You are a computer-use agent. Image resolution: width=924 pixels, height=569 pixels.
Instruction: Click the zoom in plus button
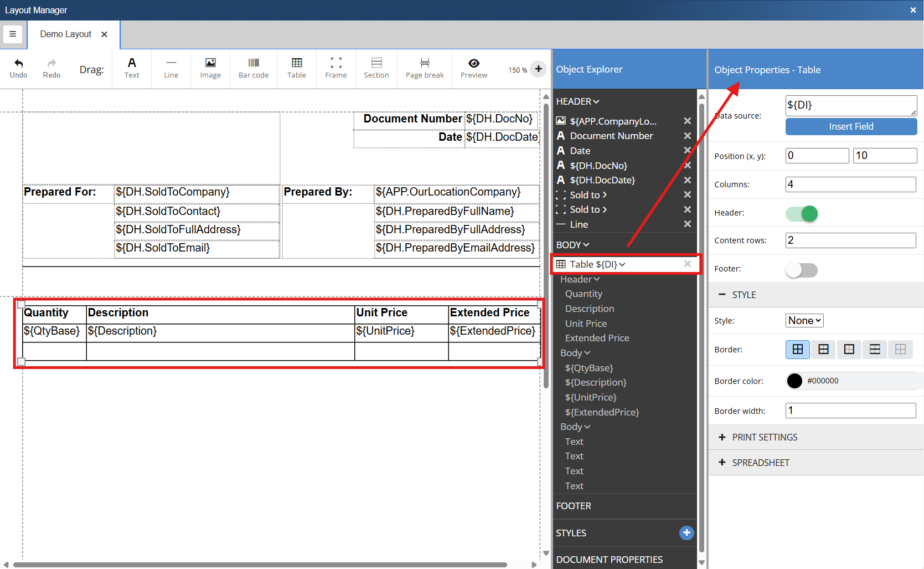[538, 69]
